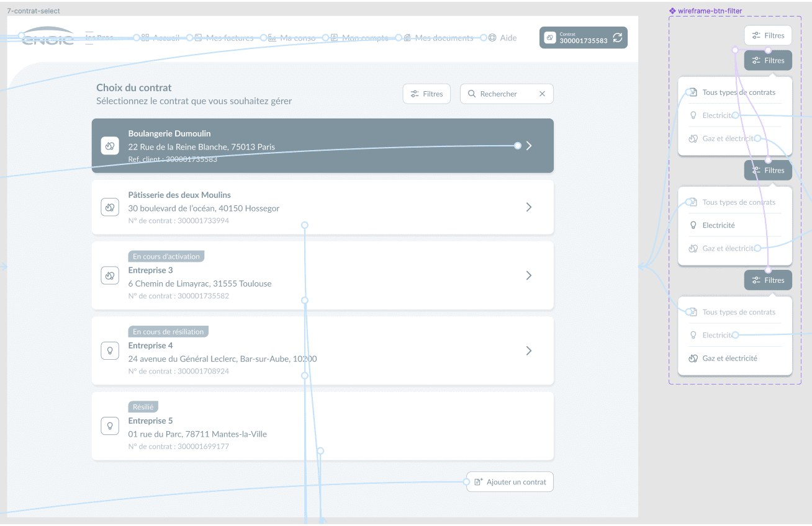Choose Electricité in the second filter dropdown
The height and width of the screenshot is (526, 812).
pyautogui.click(x=718, y=225)
